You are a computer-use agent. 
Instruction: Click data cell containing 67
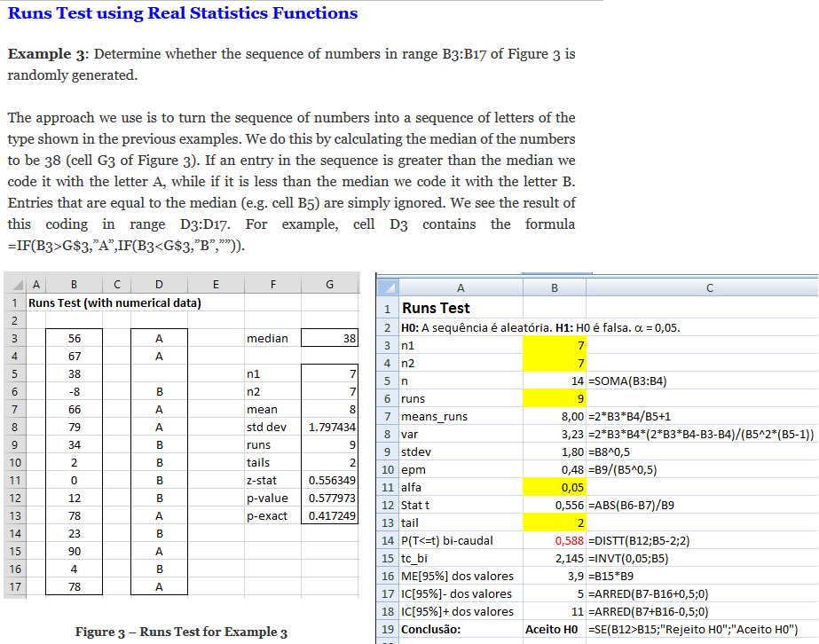[x=75, y=357]
